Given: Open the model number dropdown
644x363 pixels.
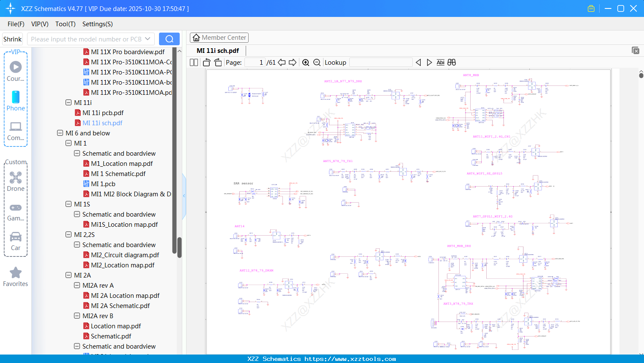Looking at the screenshot, I should click(x=148, y=39).
